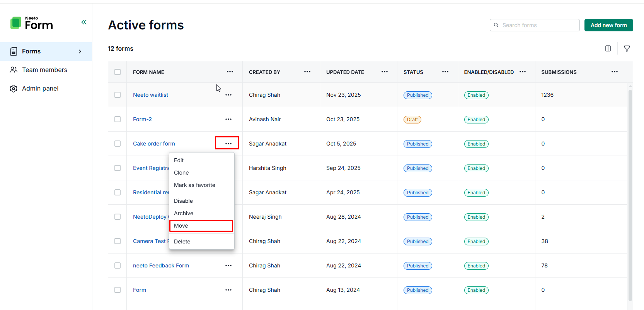Click the Add new form button
Image resolution: width=644 pixels, height=310 pixels.
[608, 25]
